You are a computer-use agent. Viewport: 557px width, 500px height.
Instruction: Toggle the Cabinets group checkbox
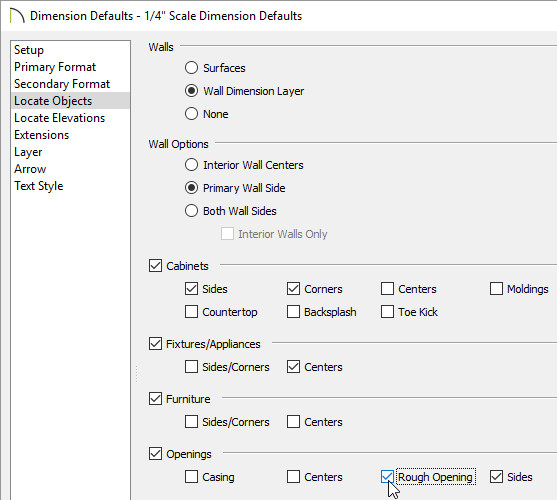click(x=156, y=266)
